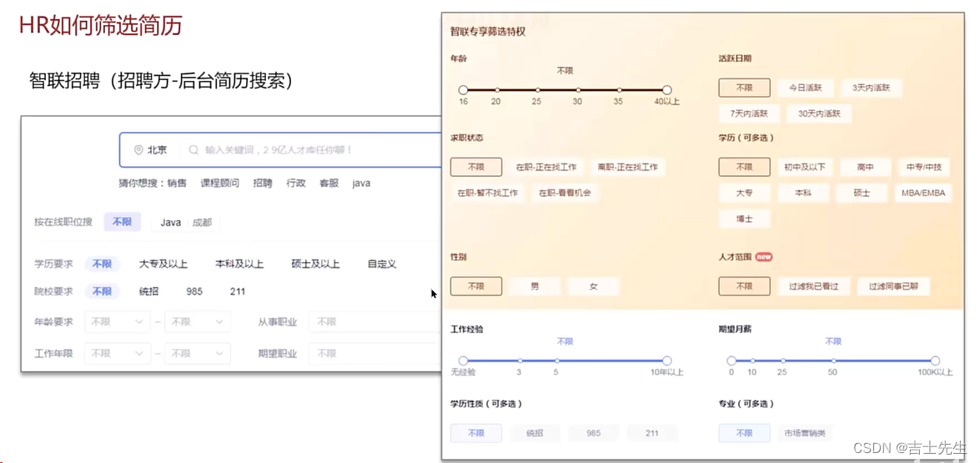980x463 pixels.
Task: Select city 北京 in the search bar
Action: click(x=157, y=150)
